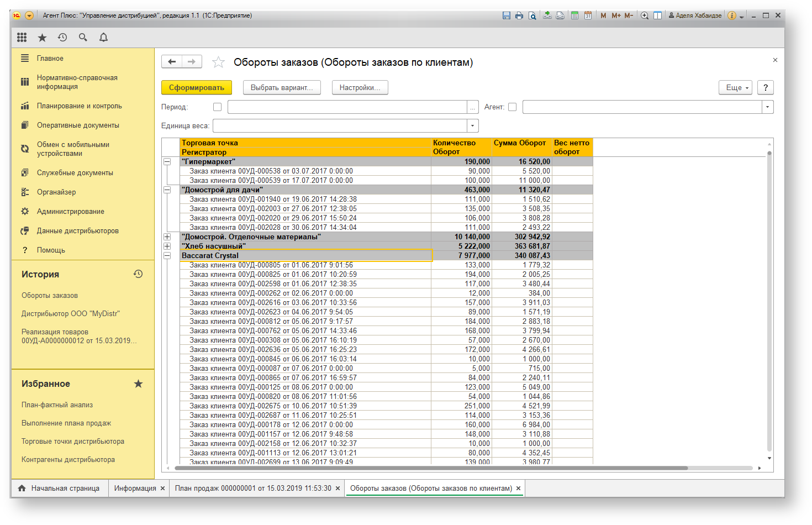812x525 pixels.
Task: Click the get link icon with green arrow
Action: (x=547, y=15)
